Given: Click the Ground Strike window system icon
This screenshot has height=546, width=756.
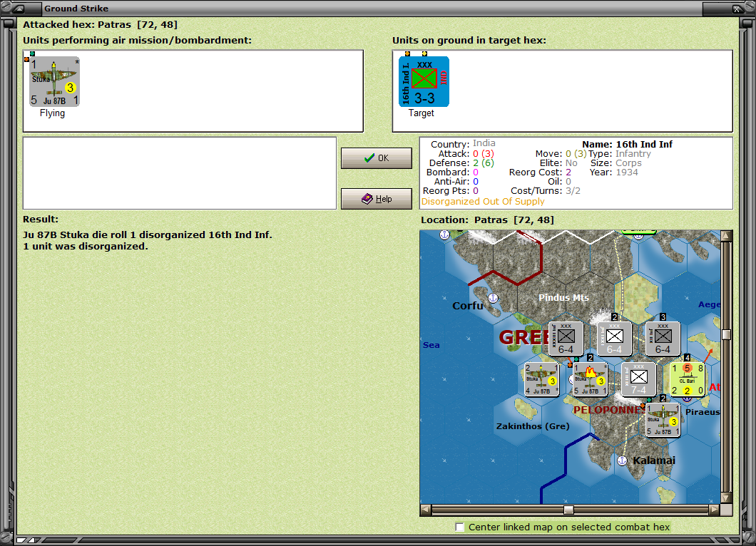Looking at the screenshot, I should 19,8.
